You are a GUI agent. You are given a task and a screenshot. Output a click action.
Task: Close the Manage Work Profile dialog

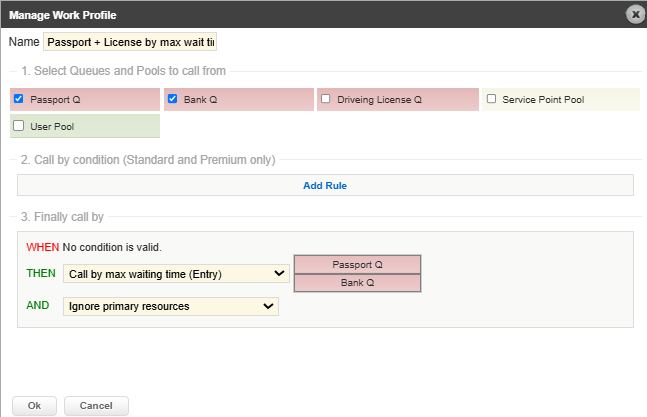pos(634,14)
